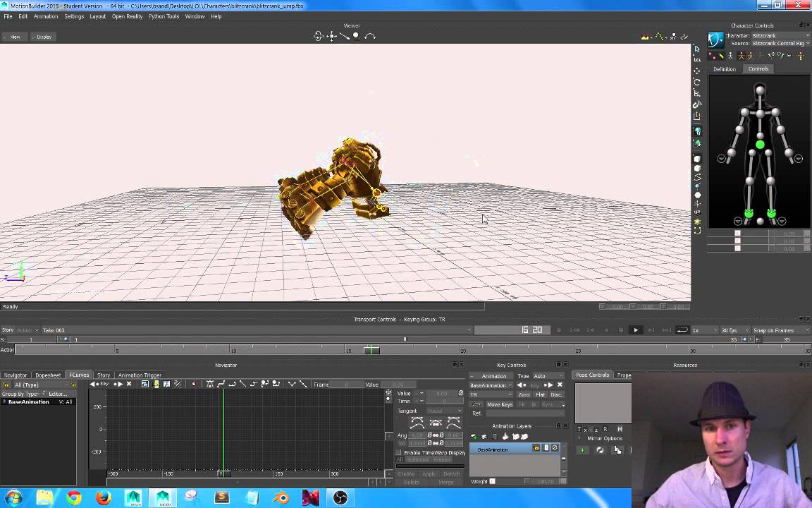
Task: Switch to the Definition tab
Action: tap(725, 69)
